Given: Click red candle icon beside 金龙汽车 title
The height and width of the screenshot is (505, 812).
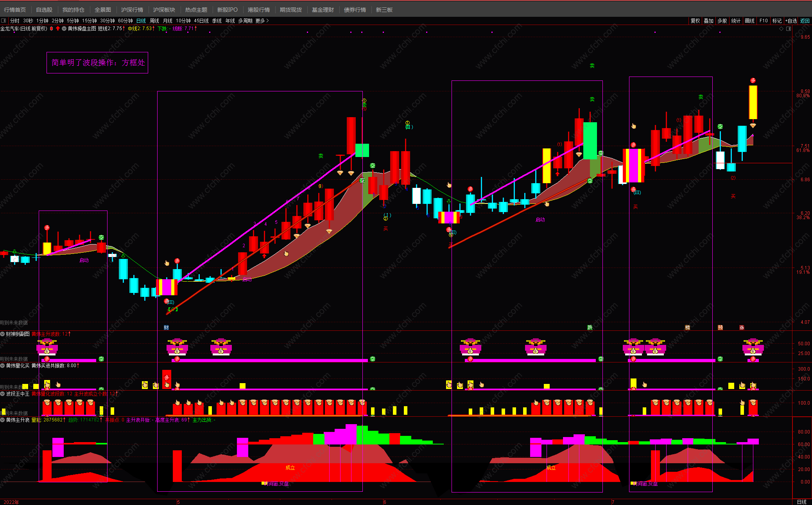Looking at the screenshot, I should pyautogui.click(x=52, y=29).
